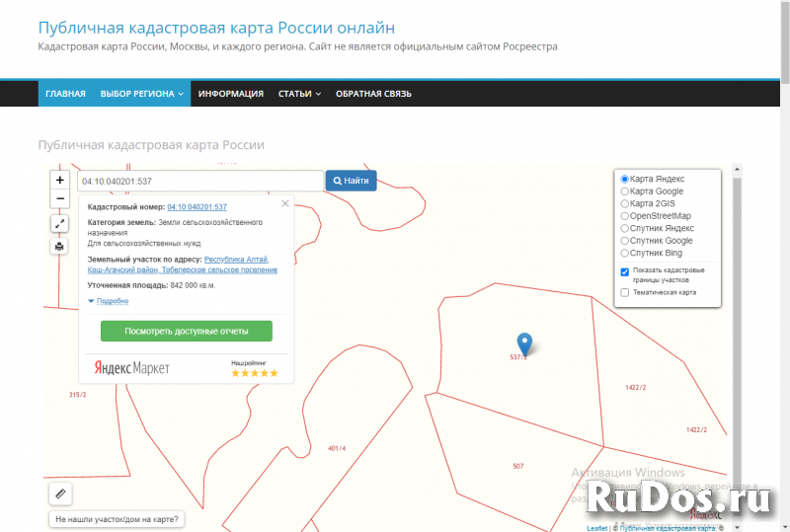Open ВЫБОР РЕГИОНА dropdown menu

tap(141, 94)
